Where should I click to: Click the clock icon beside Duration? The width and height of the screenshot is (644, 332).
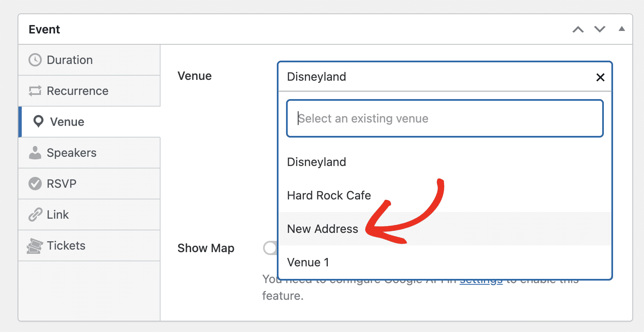tap(35, 60)
